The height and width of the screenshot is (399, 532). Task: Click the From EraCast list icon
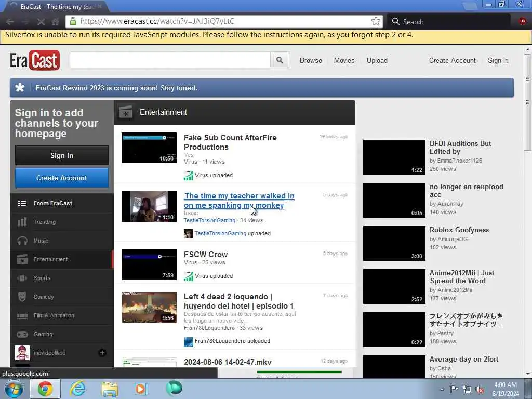[x=22, y=203]
